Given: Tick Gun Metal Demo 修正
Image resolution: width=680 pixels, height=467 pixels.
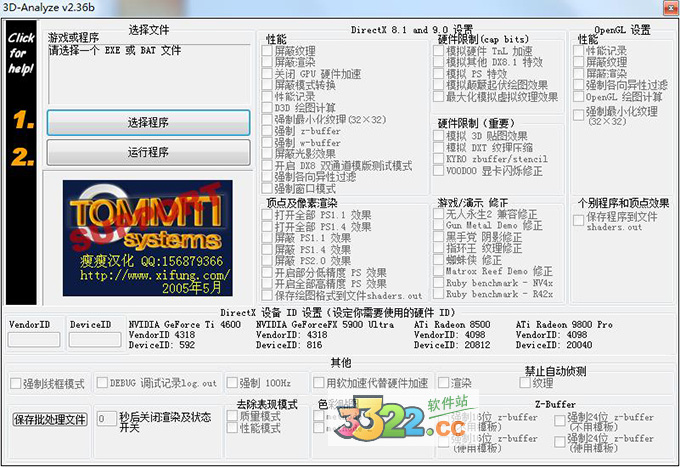Looking at the screenshot, I should click(x=438, y=225).
